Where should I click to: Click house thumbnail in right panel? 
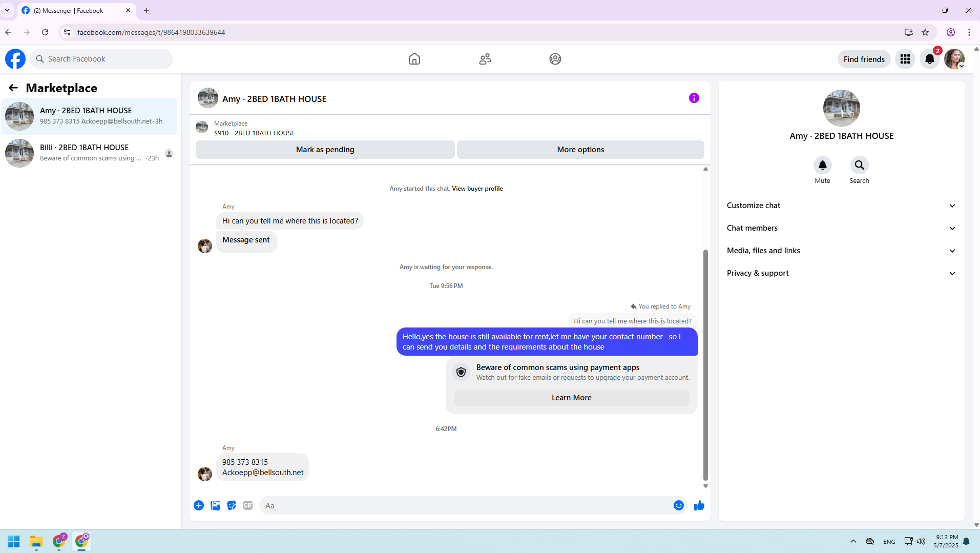[x=841, y=108]
